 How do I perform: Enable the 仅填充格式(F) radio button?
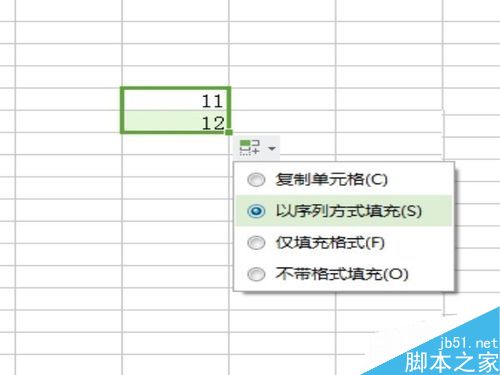[x=256, y=243]
